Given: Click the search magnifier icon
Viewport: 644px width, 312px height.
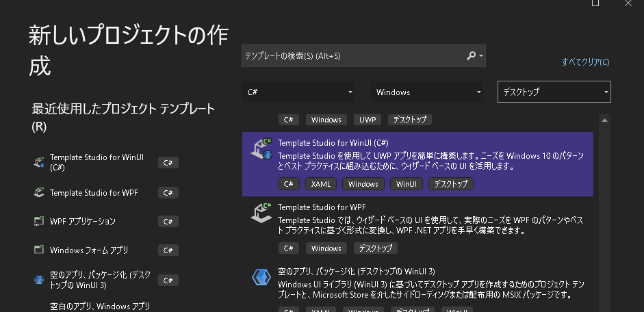Looking at the screenshot, I should (x=471, y=56).
